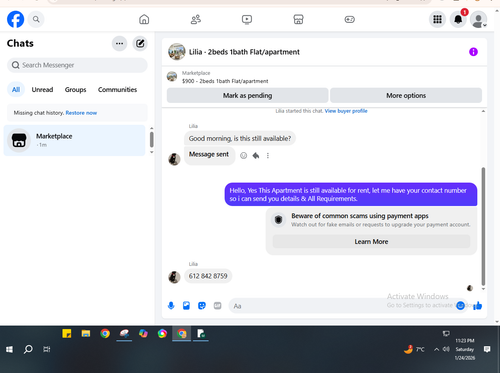Open Task View on the taskbar
500x373 pixels.
(47, 349)
